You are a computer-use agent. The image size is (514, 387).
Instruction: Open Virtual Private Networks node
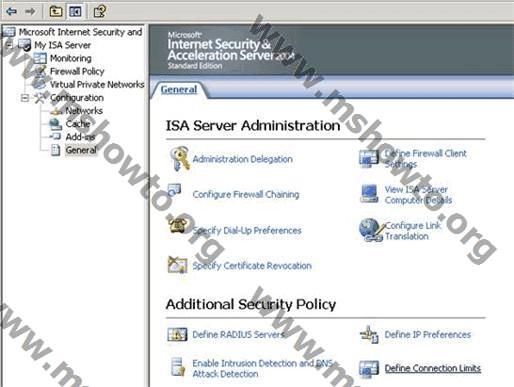click(x=97, y=84)
